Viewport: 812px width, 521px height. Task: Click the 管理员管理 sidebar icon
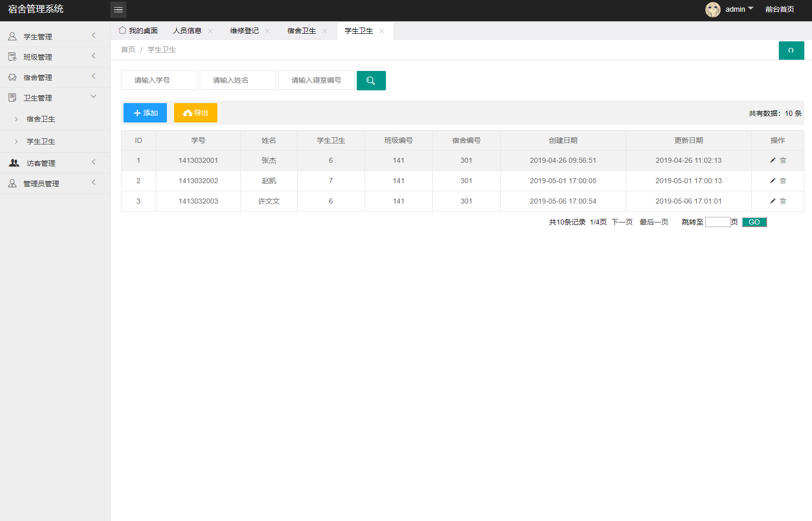(x=12, y=183)
